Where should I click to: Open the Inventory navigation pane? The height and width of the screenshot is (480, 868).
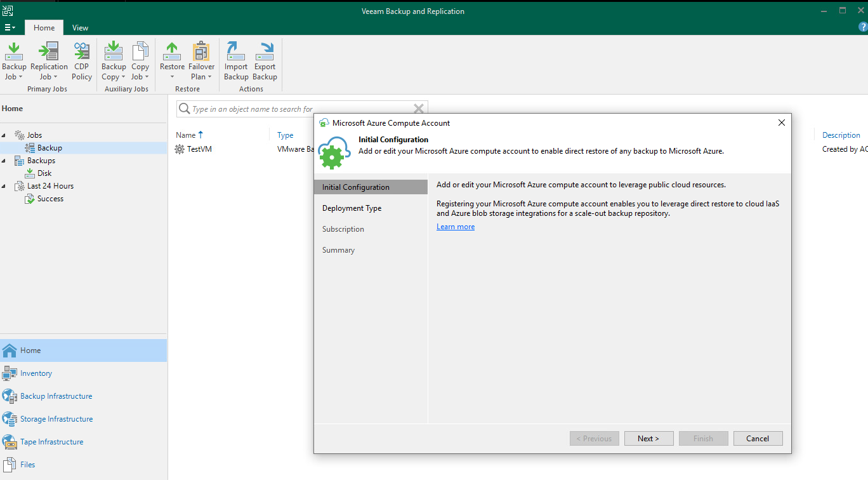tap(83, 373)
